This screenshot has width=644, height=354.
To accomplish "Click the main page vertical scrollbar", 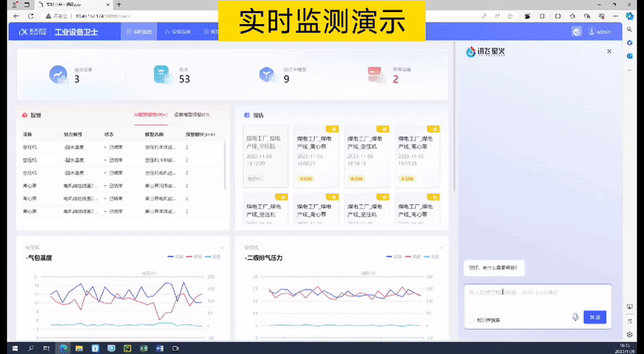I will pos(453,116).
